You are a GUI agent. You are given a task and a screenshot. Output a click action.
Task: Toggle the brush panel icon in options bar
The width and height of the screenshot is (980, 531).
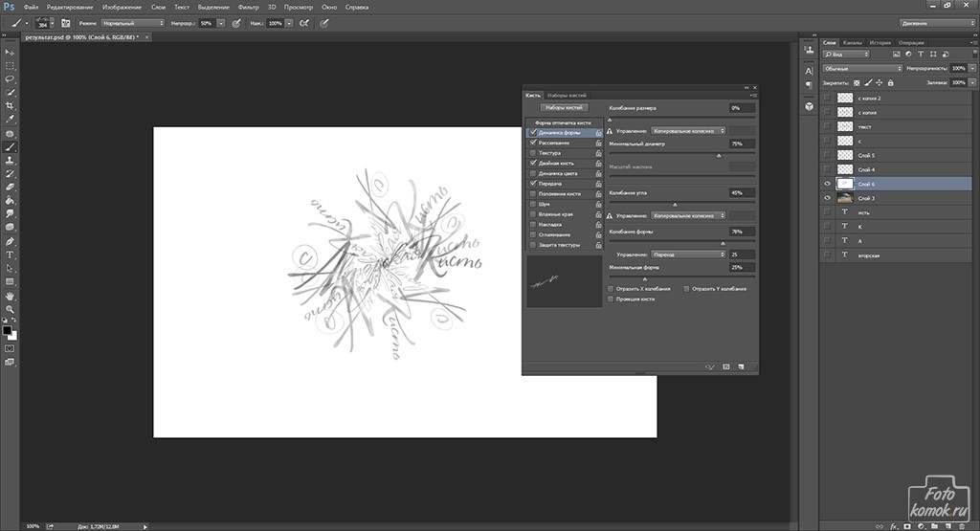[66, 23]
